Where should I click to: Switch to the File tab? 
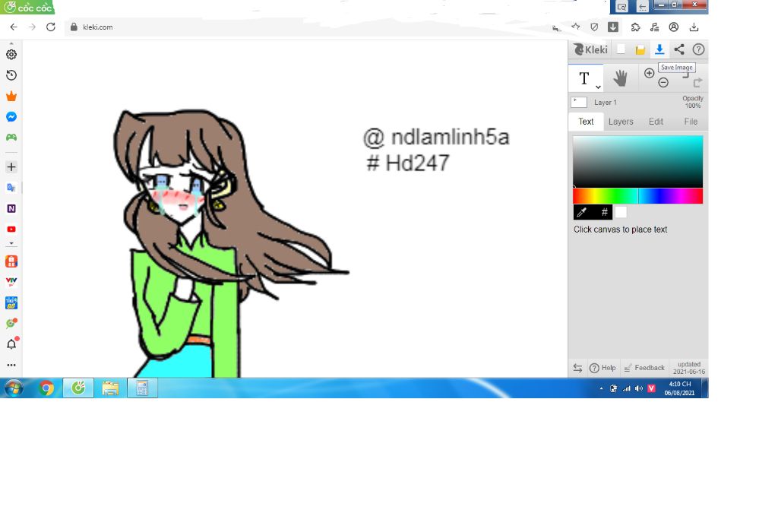(691, 122)
